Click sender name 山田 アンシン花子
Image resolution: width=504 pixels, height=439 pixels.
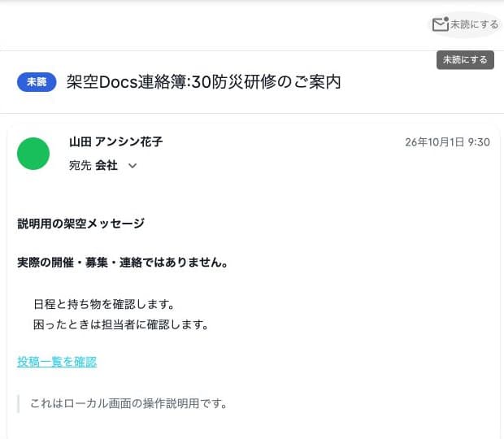(115, 141)
